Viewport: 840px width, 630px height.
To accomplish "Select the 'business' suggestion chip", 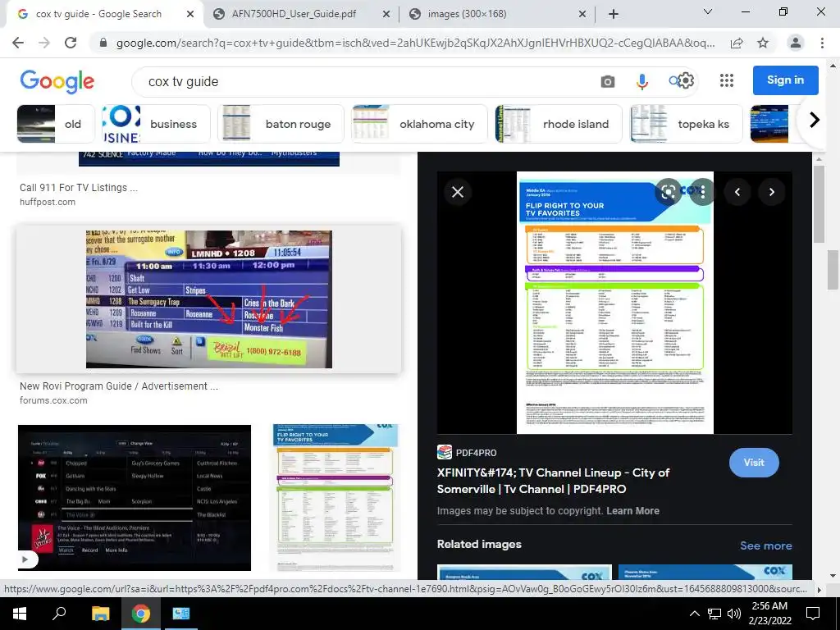I will [156, 124].
